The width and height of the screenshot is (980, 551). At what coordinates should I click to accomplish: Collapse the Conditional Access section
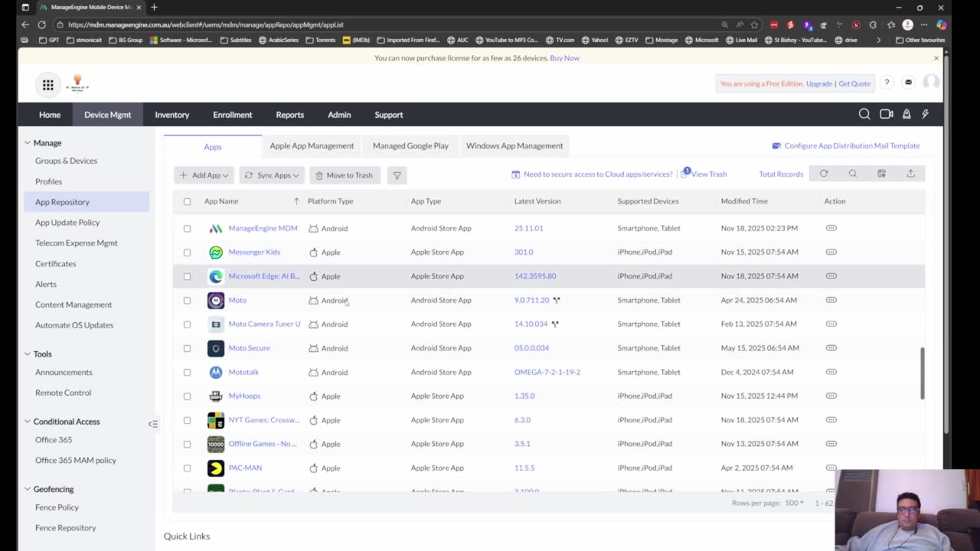[x=28, y=422]
